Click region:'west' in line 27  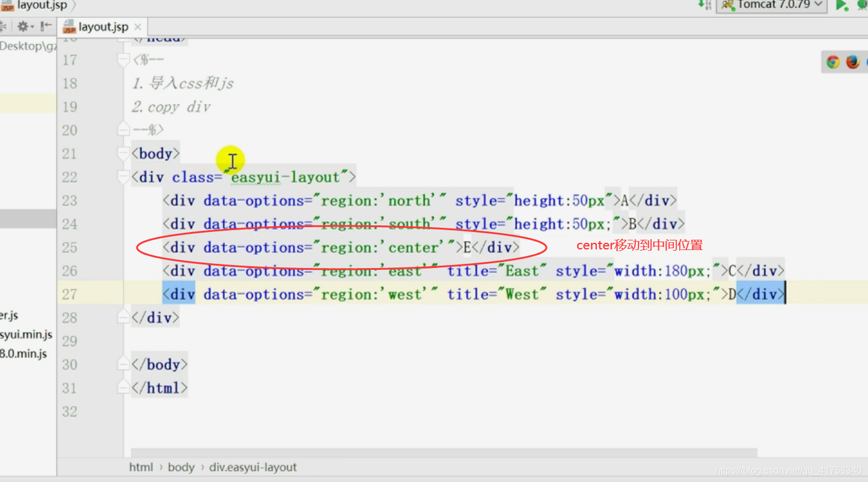(x=371, y=294)
